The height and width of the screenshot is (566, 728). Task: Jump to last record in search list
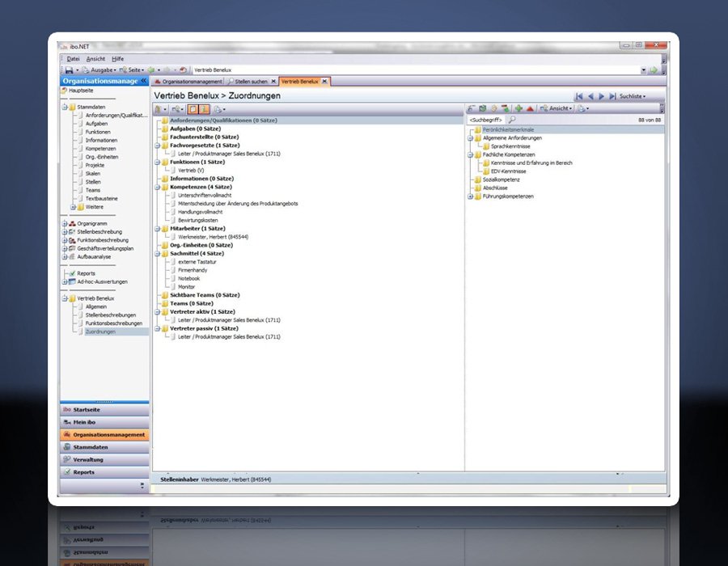612,96
